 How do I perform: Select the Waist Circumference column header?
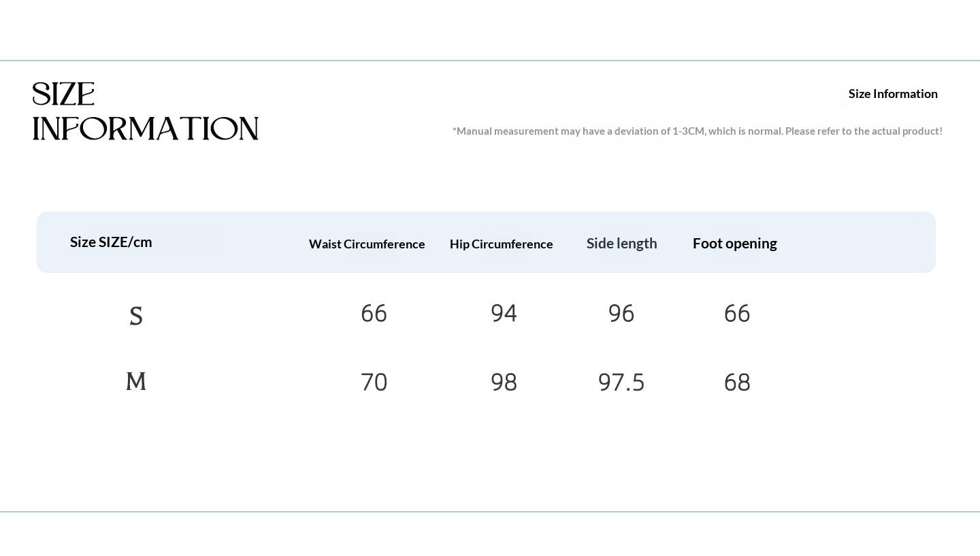(x=367, y=244)
